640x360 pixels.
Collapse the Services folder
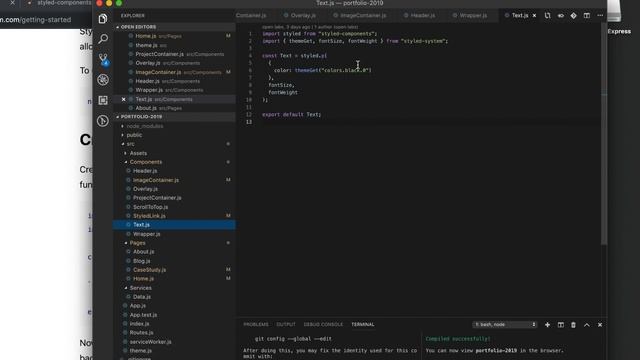(140, 288)
